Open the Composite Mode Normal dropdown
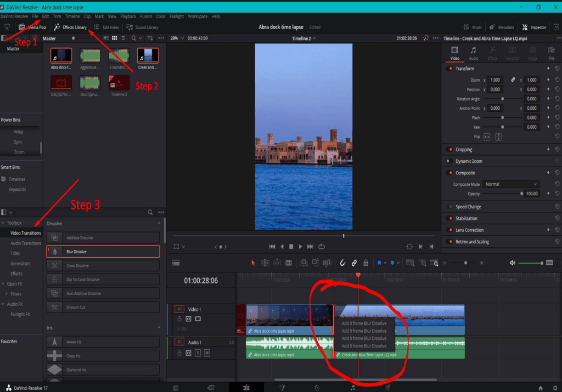This screenshot has width=562, height=392. coord(511,184)
